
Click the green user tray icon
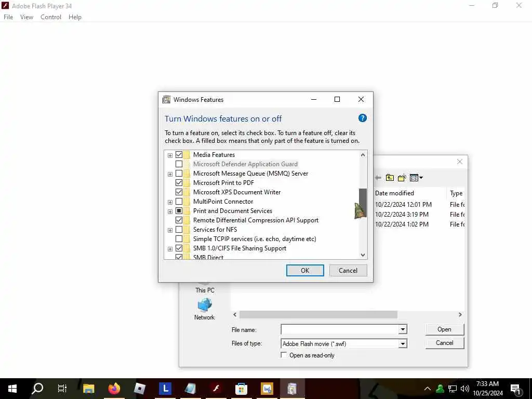[440, 389]
